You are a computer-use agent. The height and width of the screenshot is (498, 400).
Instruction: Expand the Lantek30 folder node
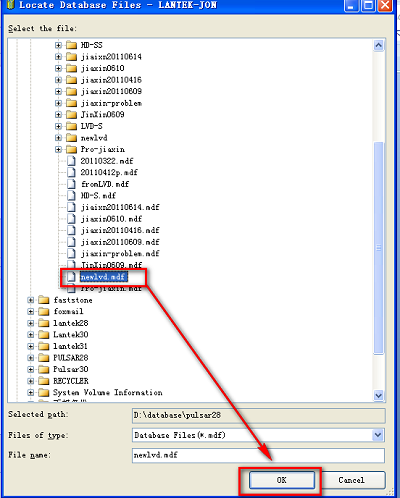pos(31,335)
